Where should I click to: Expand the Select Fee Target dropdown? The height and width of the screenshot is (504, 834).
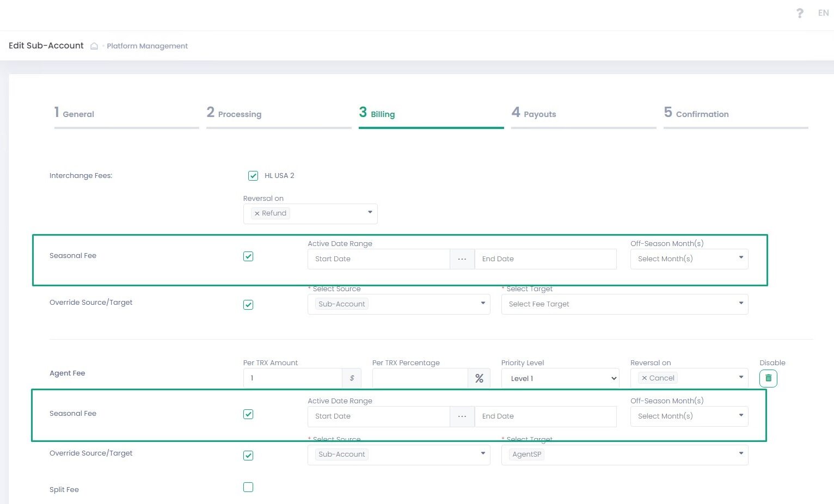click(624, 304)
